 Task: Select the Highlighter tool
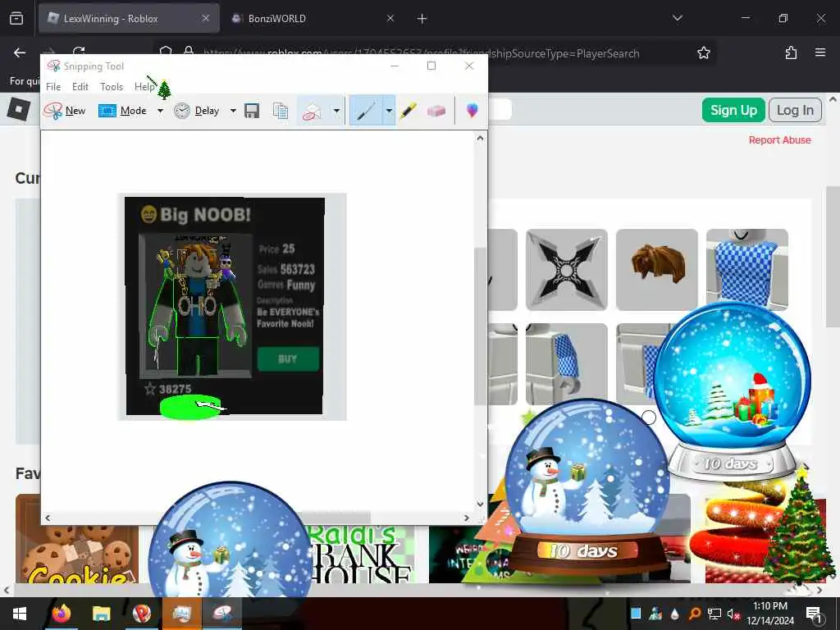click(x=409, y=111)
